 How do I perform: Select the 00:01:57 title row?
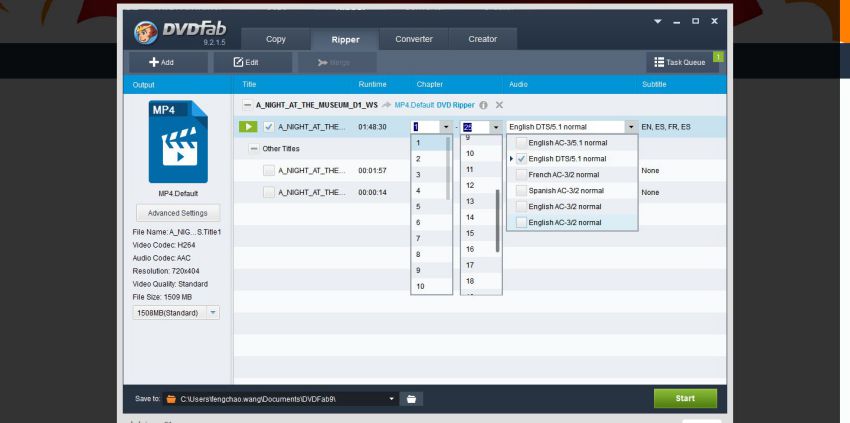click(480, 170)
